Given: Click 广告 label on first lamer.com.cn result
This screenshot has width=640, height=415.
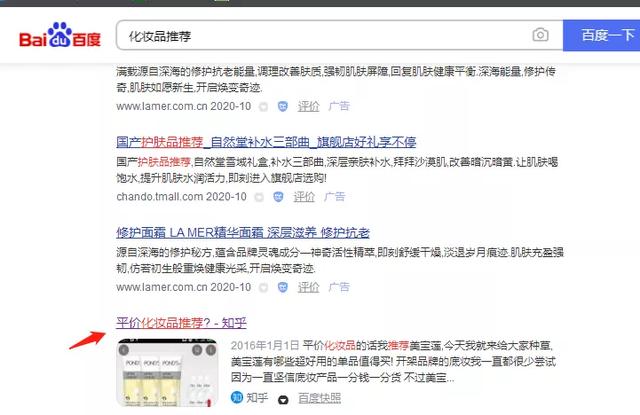Looking at the screenshot, I should tap(339, 107).
